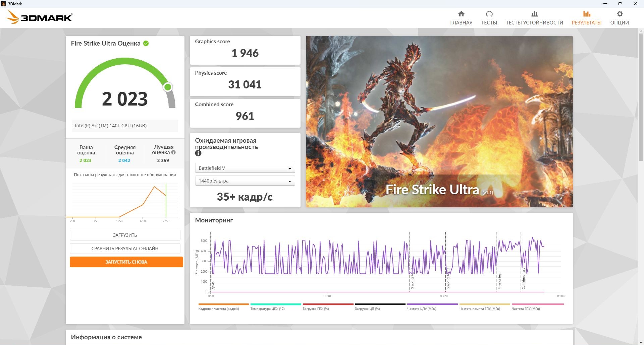
Task: Click СРАВНИТЬ РЕЗУЛЬТАТ ОНЛАЙН button
Action: click(125, 249)
